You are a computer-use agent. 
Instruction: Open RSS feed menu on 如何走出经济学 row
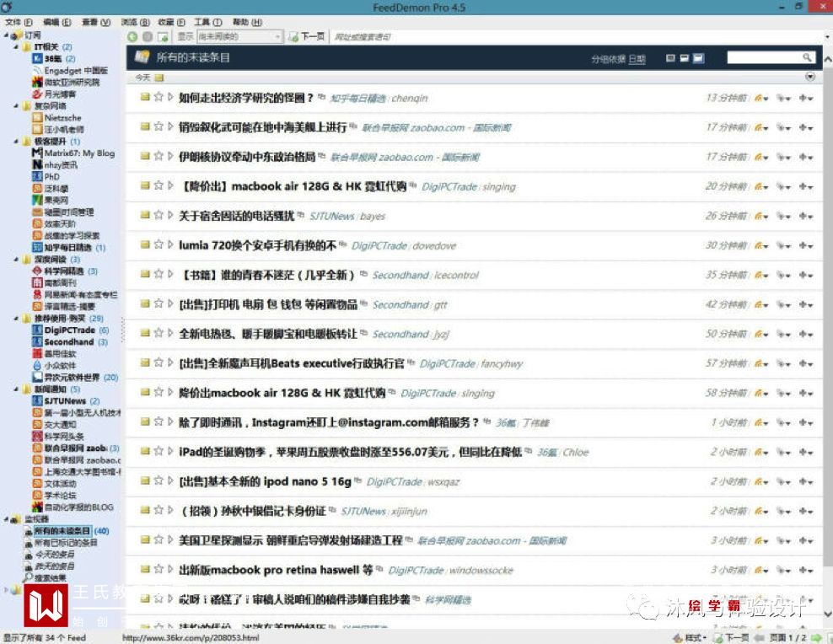[761, 98]
